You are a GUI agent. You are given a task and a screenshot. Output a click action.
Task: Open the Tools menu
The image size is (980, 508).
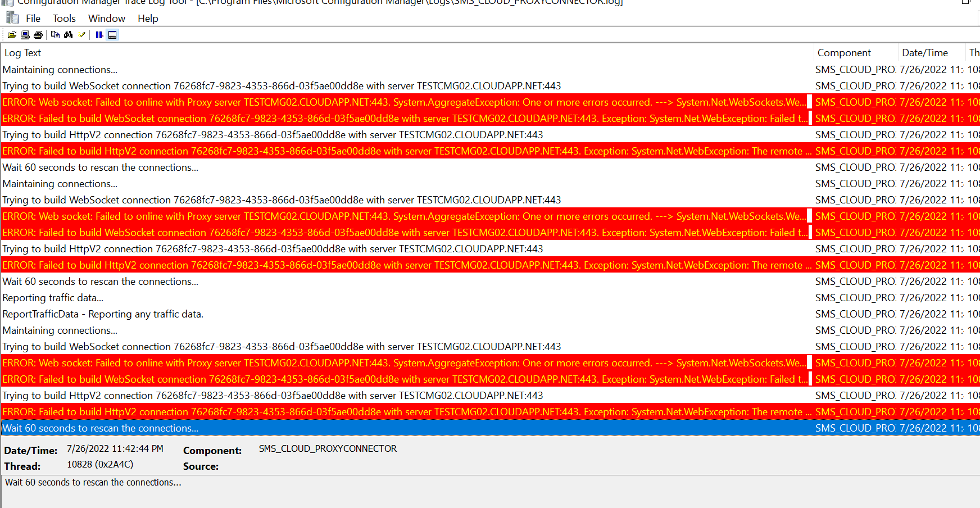pos(63,18)
